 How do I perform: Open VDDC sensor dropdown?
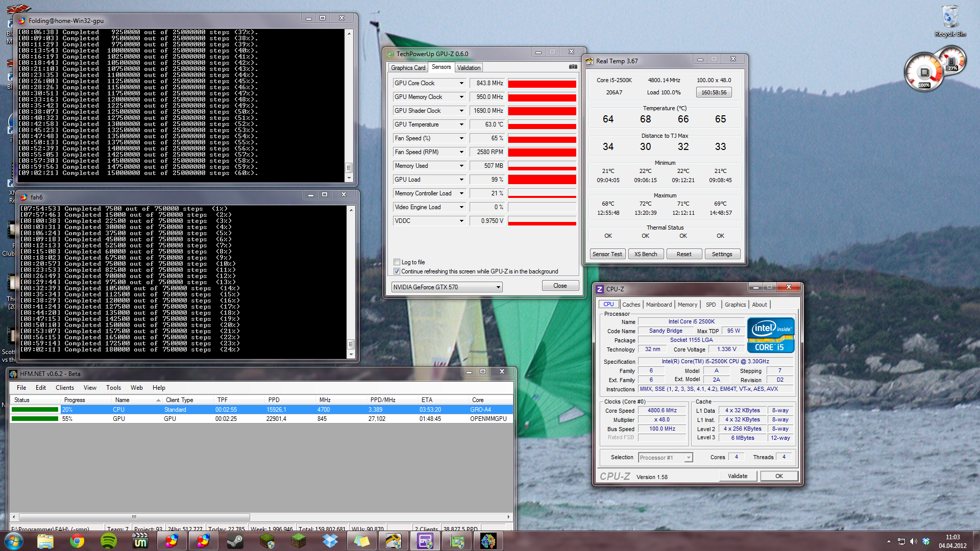(x=461, y=221)
